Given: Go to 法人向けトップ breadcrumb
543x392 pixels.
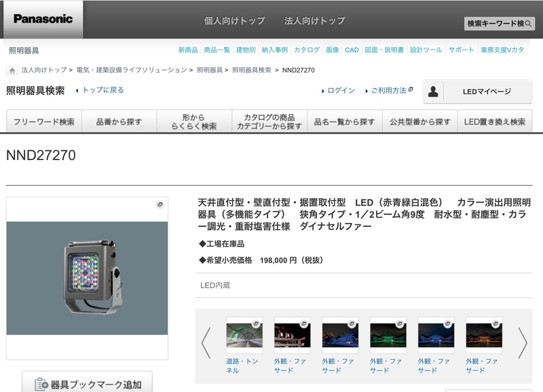Looking at the screenshot, I should click(x=44, y=70).
